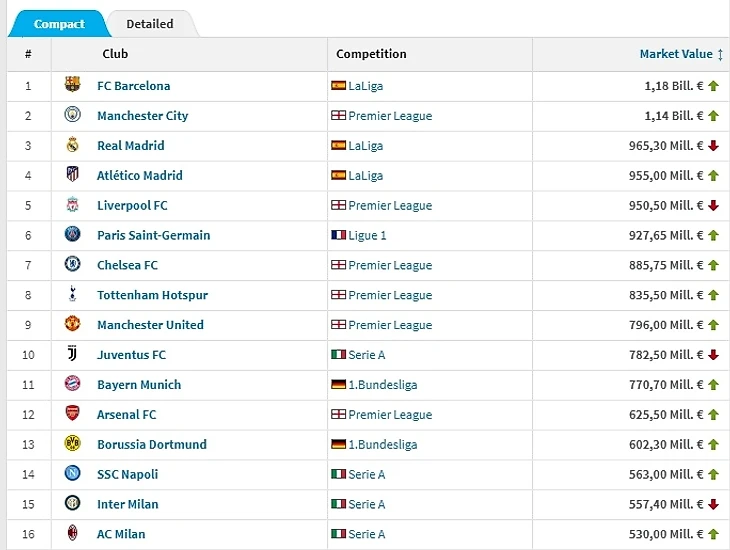This screenshot has width=730, height=550.
Task: Click the Borussia Dortmund crest icon
Action: click(x=72, y=444)
